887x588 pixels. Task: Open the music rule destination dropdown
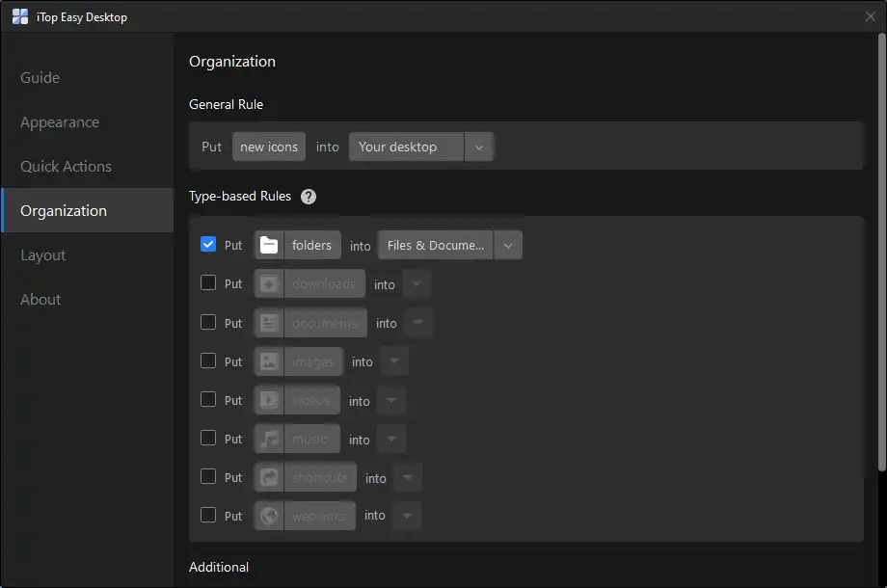[390, 439]
